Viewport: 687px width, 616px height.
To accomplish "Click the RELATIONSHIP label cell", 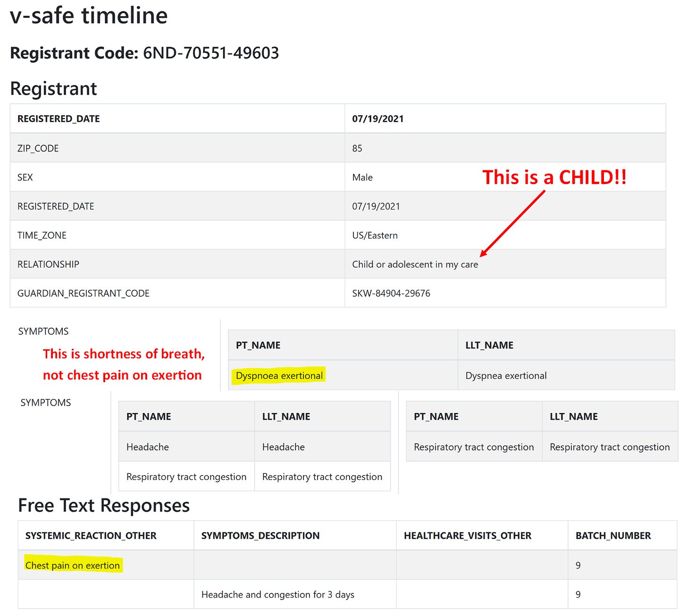I will click(x=177, y=264).
